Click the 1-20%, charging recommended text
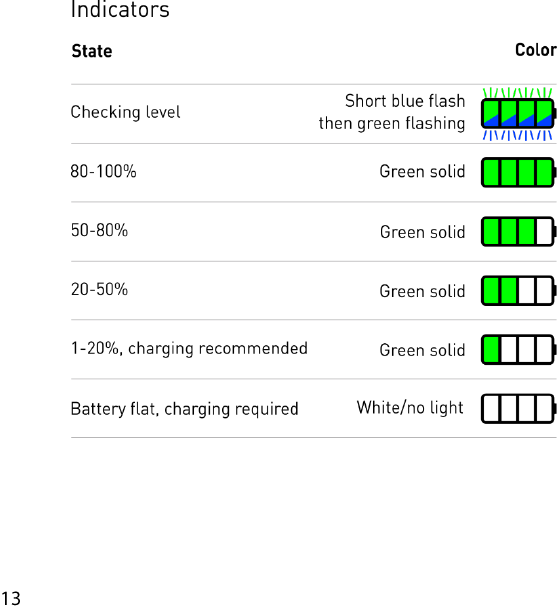This screenshot has width=557, height=610. (189, 349)
